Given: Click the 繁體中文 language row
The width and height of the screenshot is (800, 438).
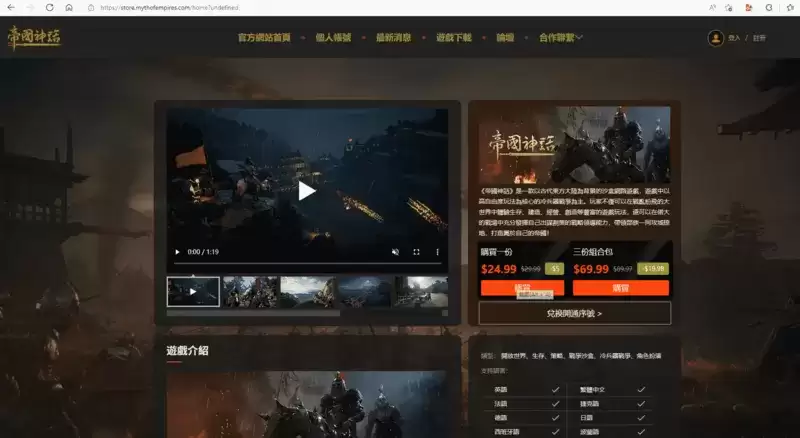Looking at the screenshot, I should 611,390.
